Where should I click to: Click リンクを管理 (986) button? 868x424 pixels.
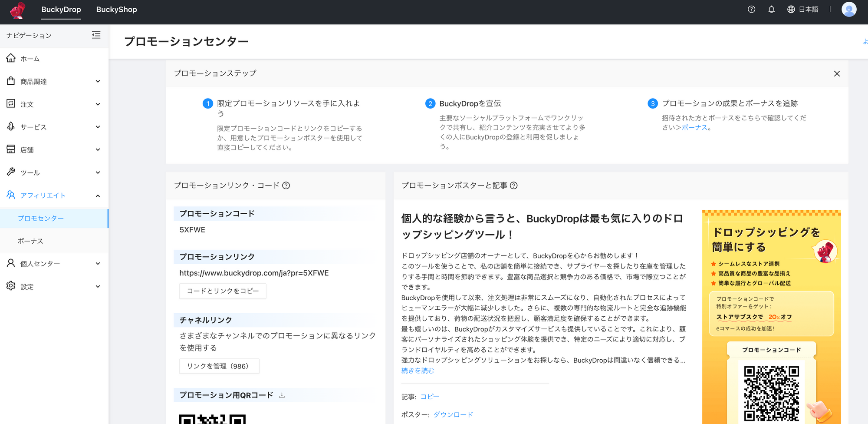click(219, 366)
